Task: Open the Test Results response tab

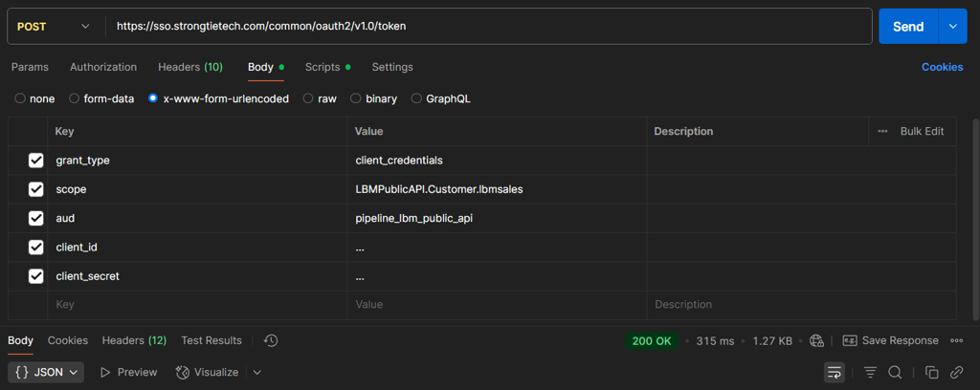Action: click(212, 340)
